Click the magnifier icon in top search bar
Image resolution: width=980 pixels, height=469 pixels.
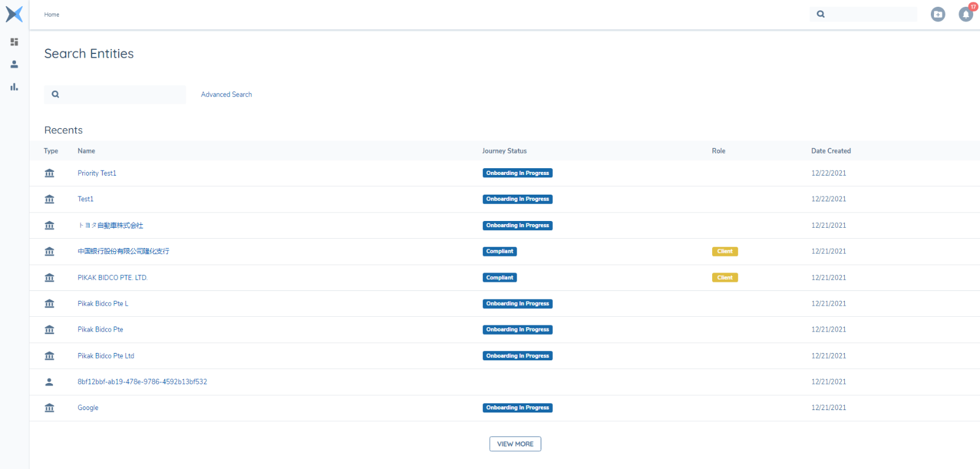click(820, 14)
